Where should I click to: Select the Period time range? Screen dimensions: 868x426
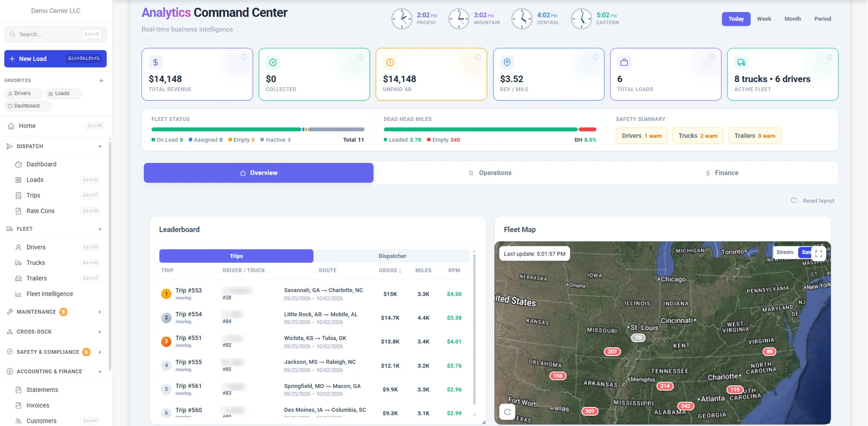(x=822, y=19)
